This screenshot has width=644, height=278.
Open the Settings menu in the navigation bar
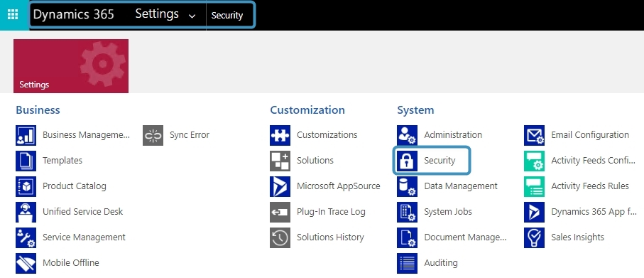click(x=157, y=14)
